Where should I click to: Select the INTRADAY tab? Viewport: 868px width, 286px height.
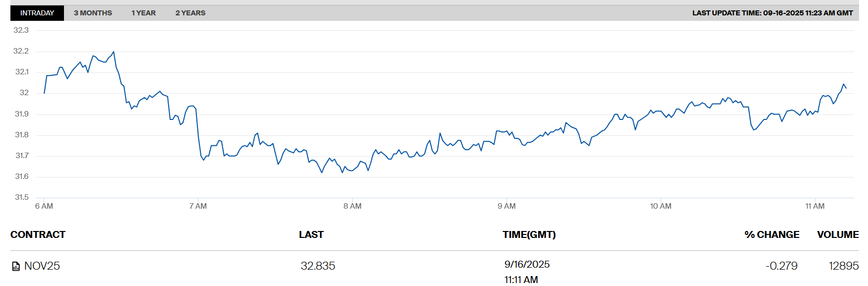coord(37,13)
